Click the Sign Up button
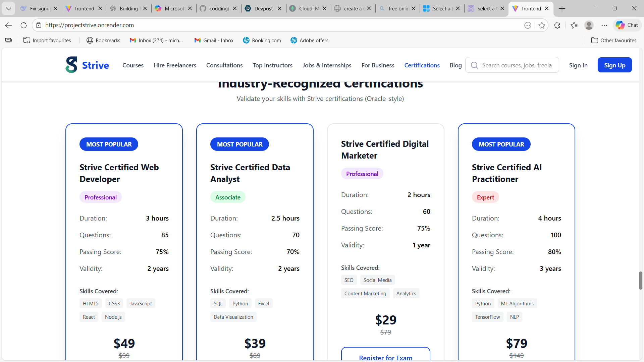 tap(614, 65)
